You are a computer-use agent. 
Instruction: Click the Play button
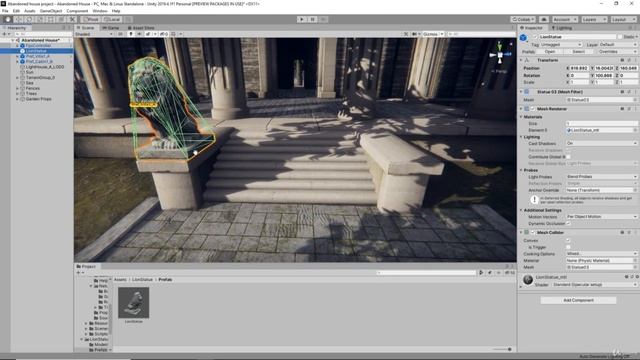[x=302, y=19]
